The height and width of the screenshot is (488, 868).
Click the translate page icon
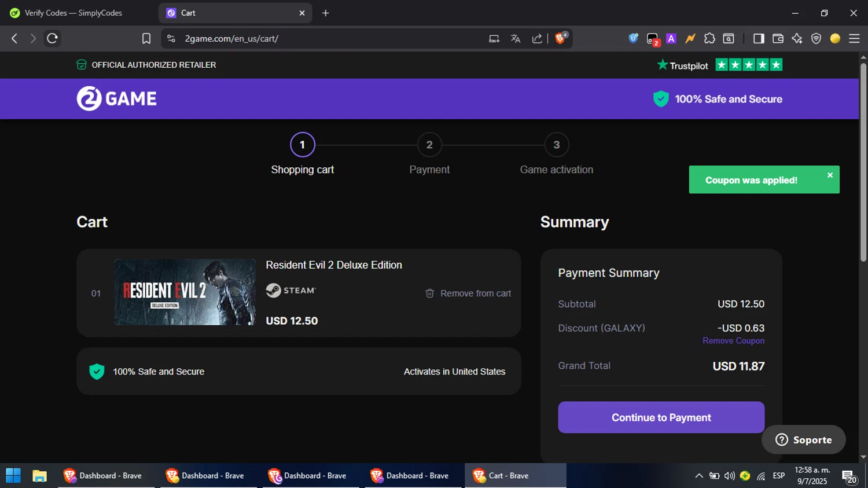(516, 38)
